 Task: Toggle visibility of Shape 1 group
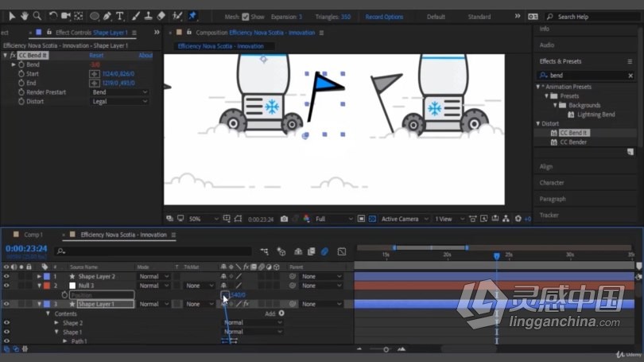(6, 332)
